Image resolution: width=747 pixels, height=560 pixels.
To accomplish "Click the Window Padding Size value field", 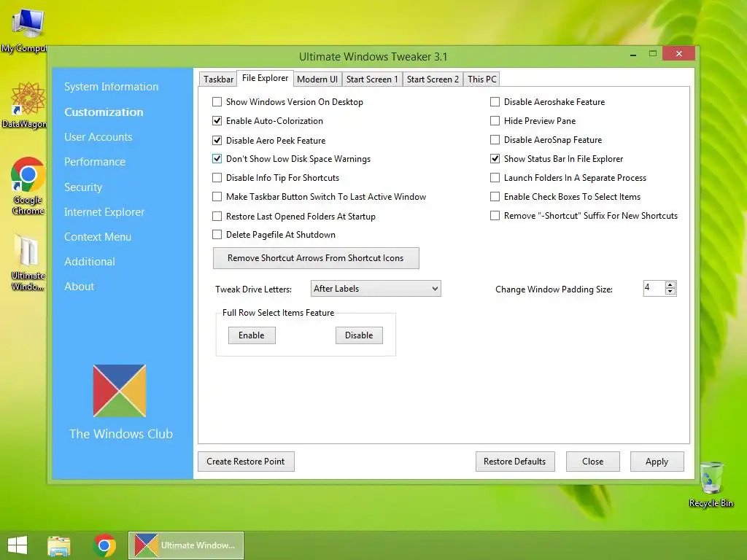I will coord(654,287).
